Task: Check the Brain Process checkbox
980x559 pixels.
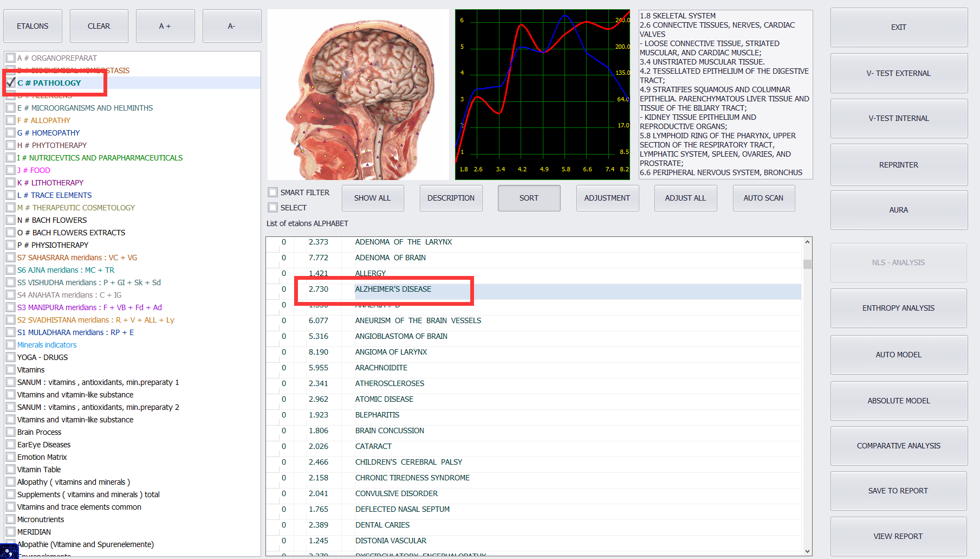Action: tap(11, 432)
